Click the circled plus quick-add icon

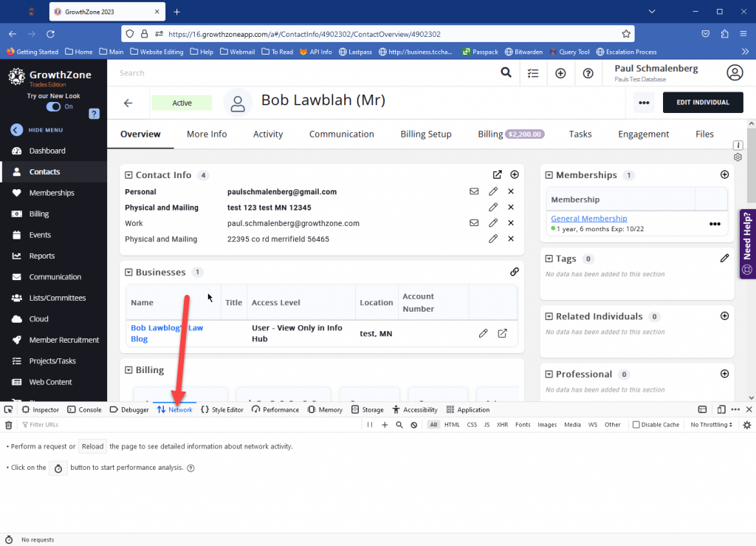(560, 73)
